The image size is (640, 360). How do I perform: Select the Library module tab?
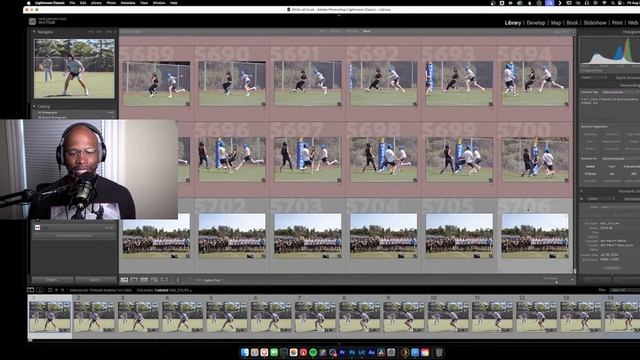pyautogui.click(x=513, y=23)
